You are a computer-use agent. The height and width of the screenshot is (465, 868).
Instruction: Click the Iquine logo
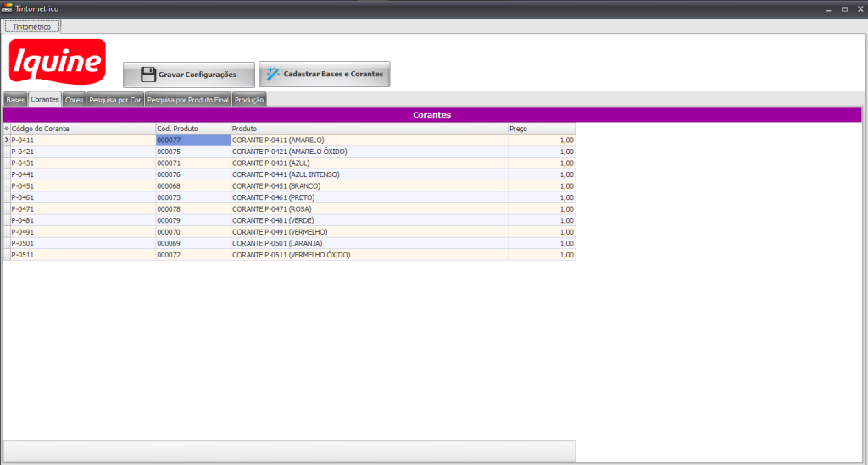57,63
